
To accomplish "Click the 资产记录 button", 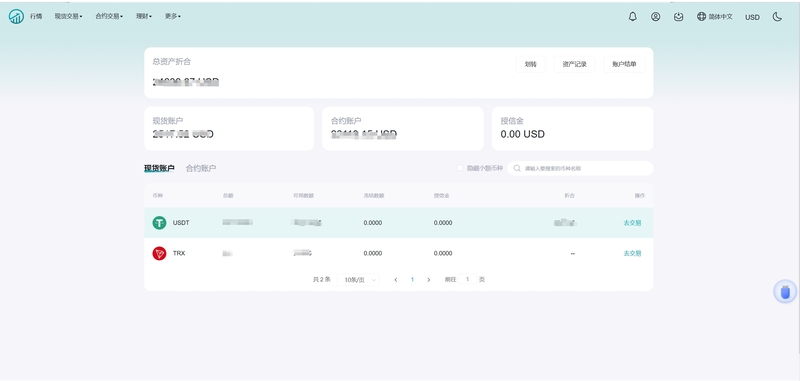I will [574, 64].
